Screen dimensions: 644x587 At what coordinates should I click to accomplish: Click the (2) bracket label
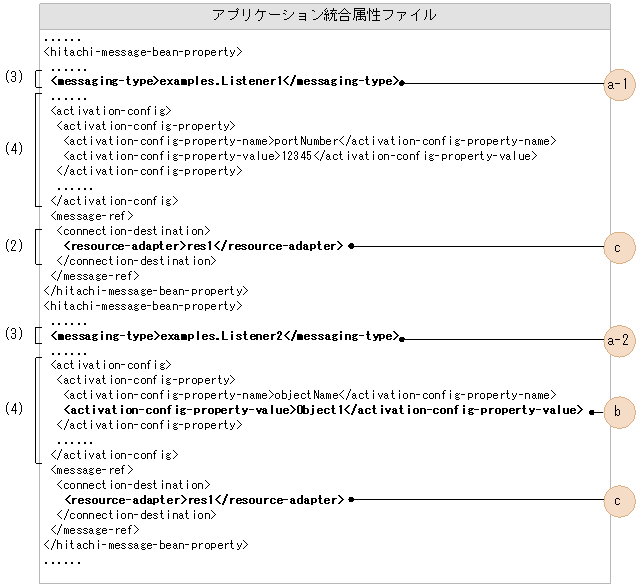14,245
